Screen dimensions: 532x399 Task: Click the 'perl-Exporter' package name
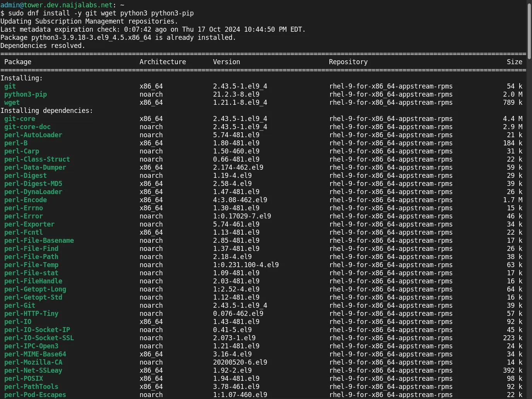[29, 224]
